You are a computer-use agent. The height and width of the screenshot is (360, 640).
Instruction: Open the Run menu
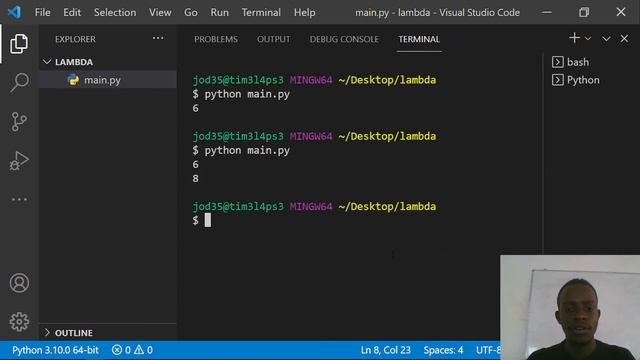220,13
